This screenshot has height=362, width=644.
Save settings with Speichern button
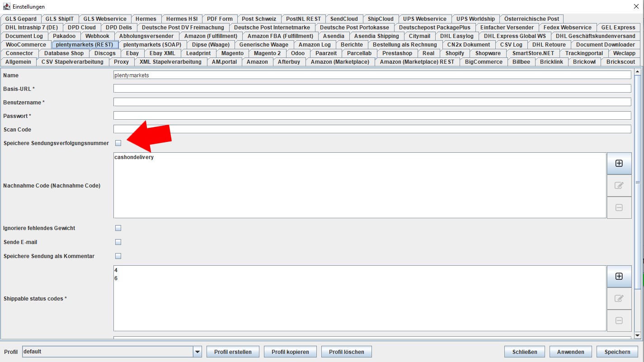point(617,352)
